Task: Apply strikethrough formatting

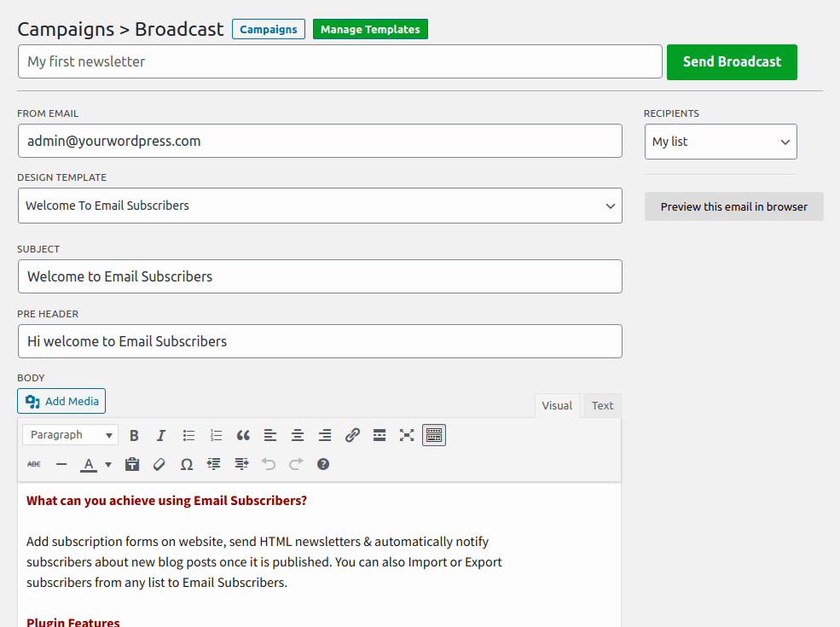Action: pos(34,464)
